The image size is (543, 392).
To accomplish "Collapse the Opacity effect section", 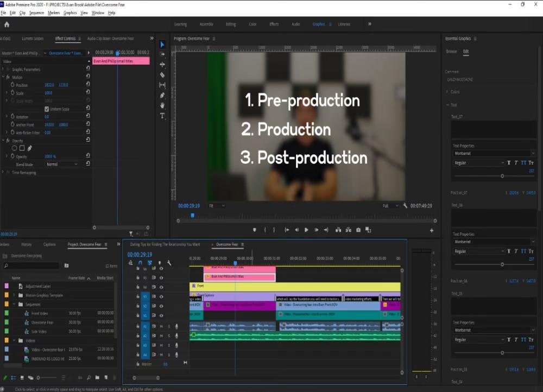I will tap(3, 141).
